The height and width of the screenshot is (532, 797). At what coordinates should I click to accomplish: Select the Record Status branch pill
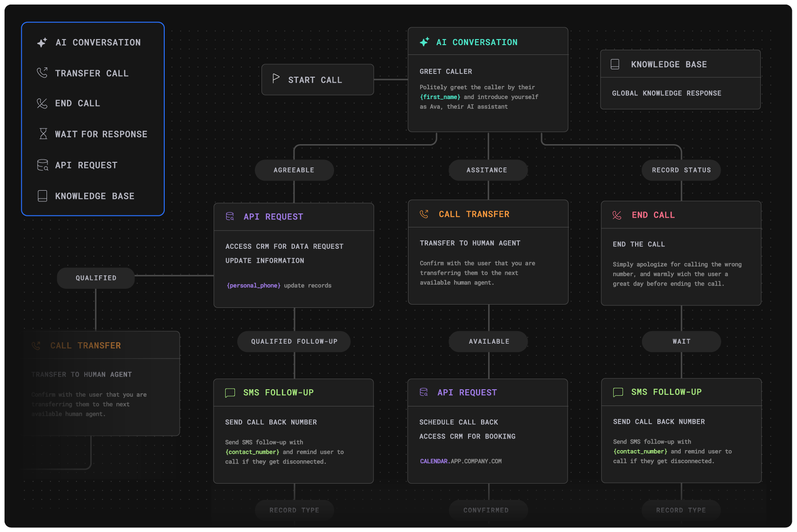[681, 170]
